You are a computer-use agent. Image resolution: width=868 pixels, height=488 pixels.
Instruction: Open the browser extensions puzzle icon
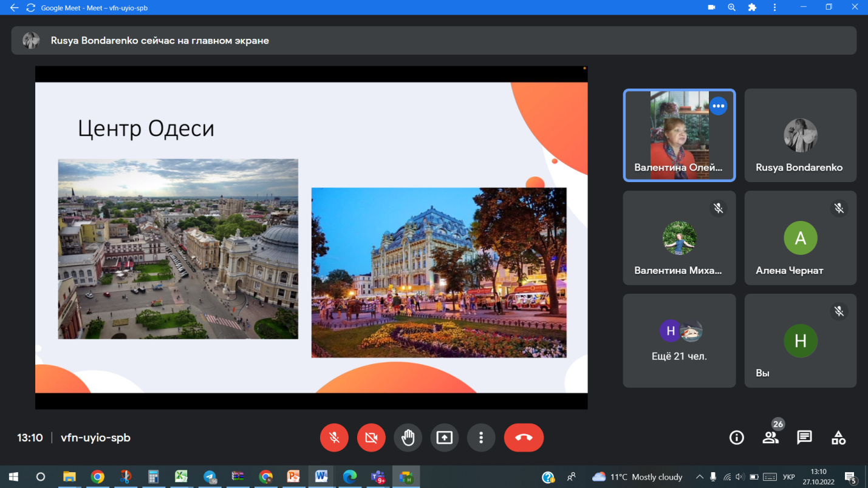click(x=752, y=8)
